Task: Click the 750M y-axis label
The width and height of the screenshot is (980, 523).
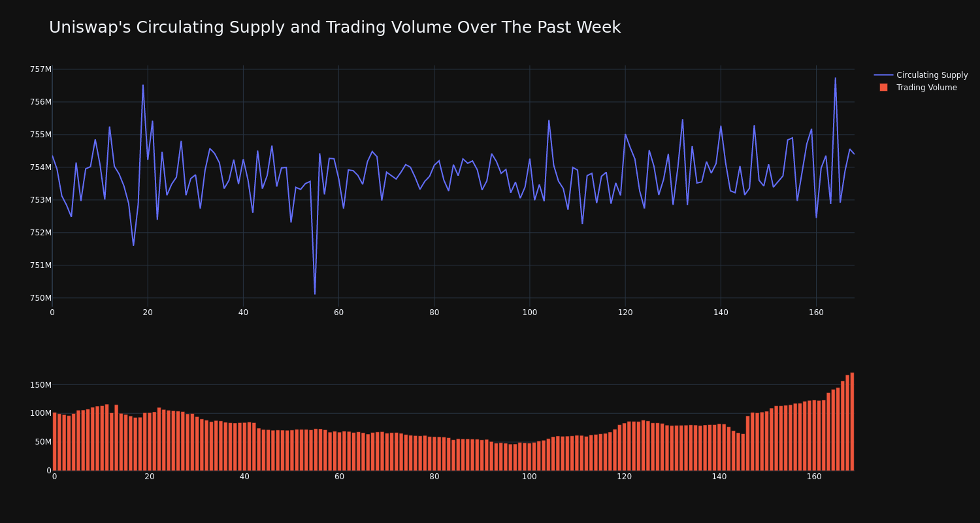Action: click(41, 298)
